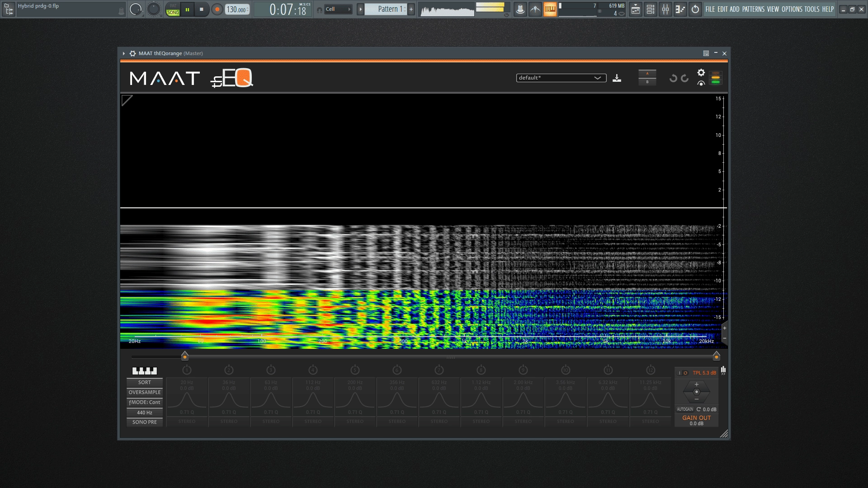
Task: Click the eye icon under preferences gear
Action: (x=701, y=83)
